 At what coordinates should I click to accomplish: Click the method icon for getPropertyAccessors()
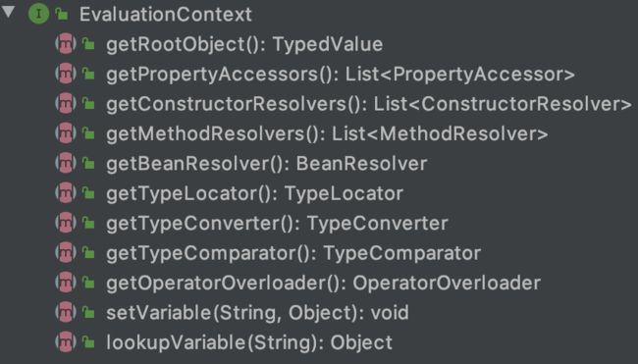[x=66, y=74]
